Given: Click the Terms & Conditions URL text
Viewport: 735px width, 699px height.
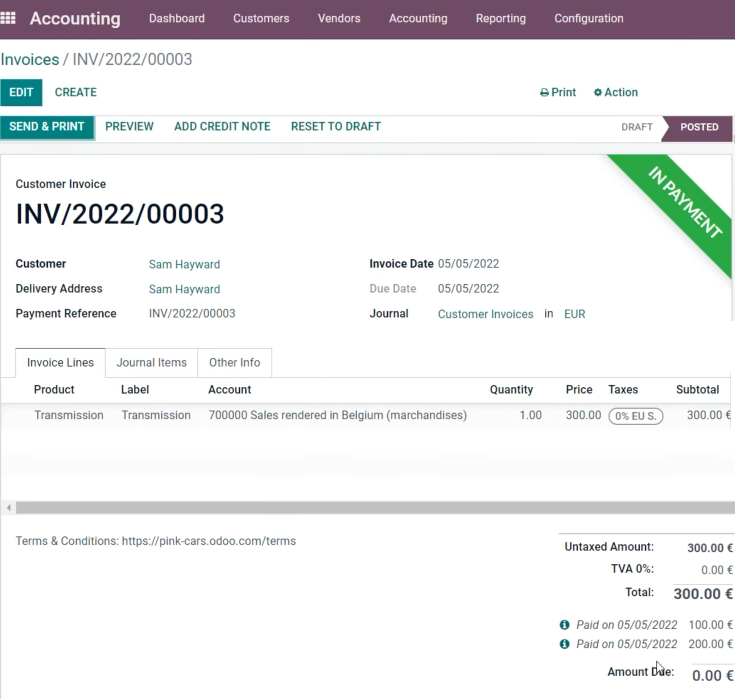Looking at the screenshot, I should 209,541.
